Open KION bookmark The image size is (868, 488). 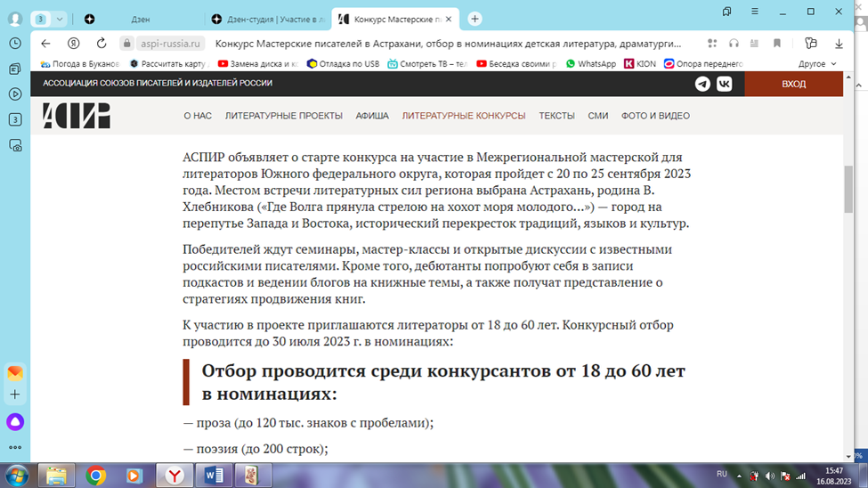click(x=640, y=64)
